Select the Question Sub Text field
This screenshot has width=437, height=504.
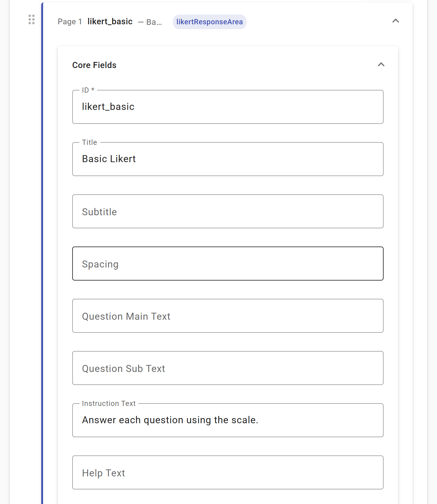(x=228, y=368)
